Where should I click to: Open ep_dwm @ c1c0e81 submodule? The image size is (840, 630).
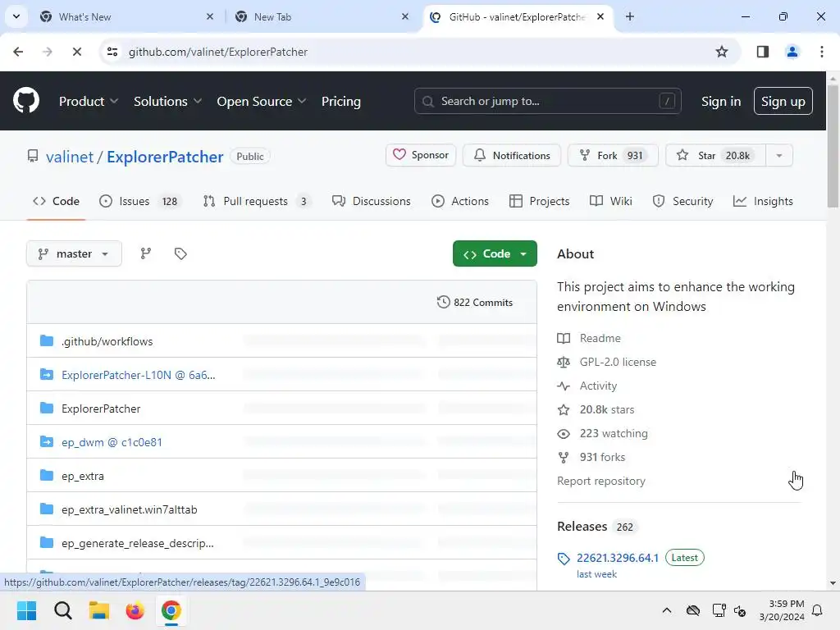coord(112,442)
